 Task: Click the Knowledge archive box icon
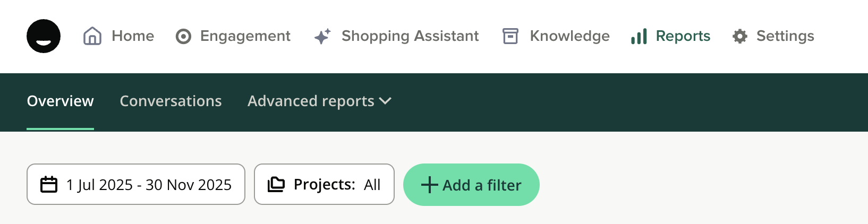point(510,36)
